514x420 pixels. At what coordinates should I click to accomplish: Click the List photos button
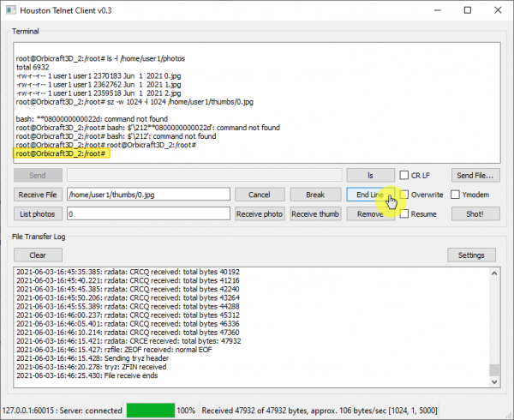point(39,213)
